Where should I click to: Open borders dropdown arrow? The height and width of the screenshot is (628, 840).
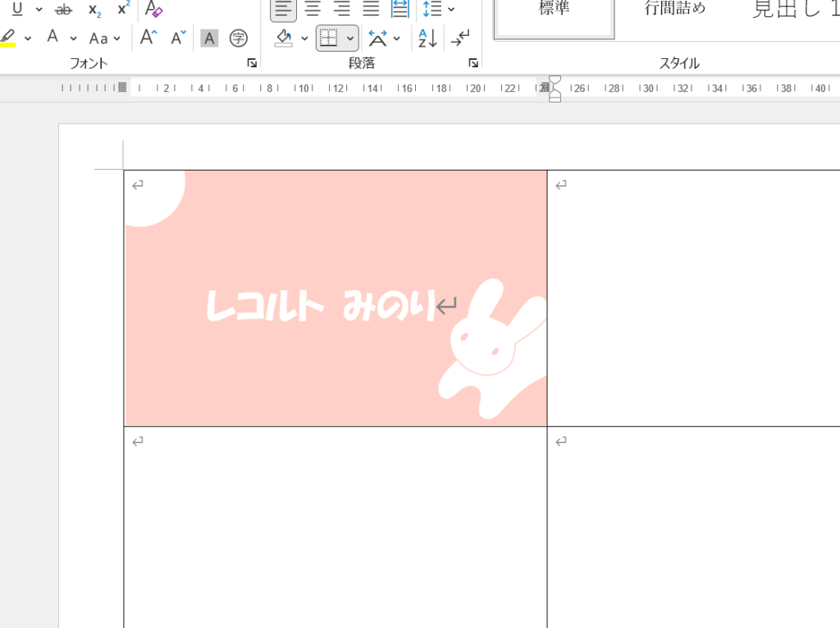pyautogui.click(x=349, y=39)
